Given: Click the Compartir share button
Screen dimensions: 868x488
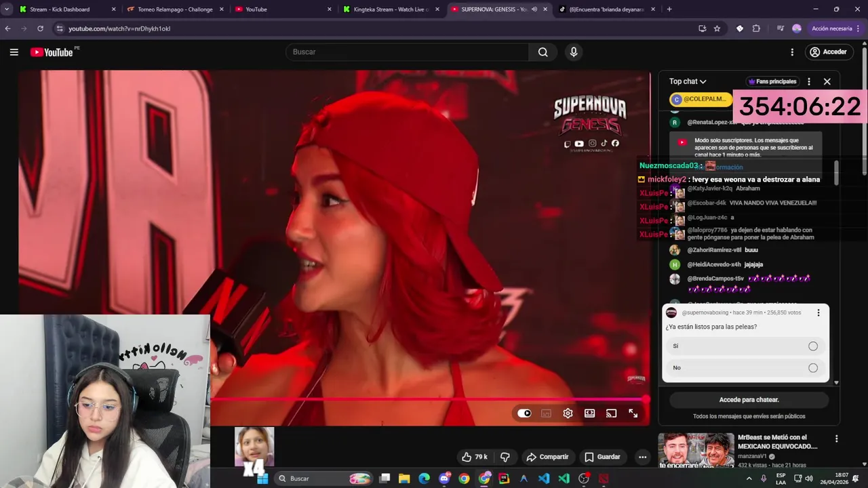Looking at the screenshot, I should [x=547, y=457].
